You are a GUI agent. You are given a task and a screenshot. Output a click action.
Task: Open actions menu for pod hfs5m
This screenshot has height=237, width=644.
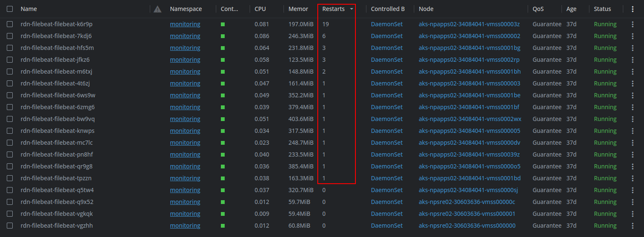click(633, 48)
